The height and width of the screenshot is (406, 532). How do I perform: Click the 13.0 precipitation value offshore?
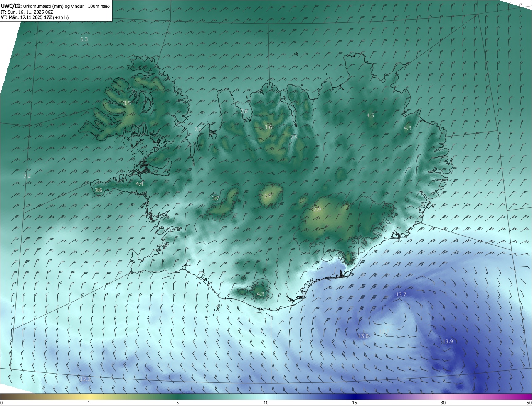tap(363, 336)
